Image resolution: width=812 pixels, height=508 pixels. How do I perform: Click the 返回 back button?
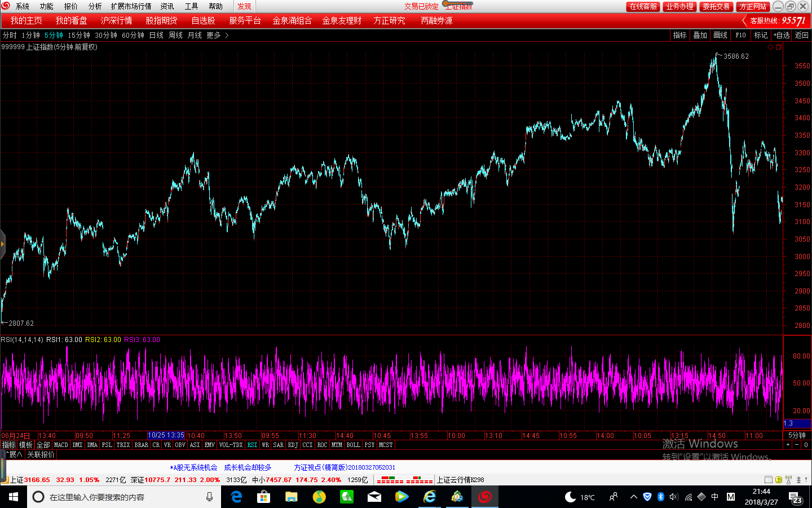[x=801, y=35]
